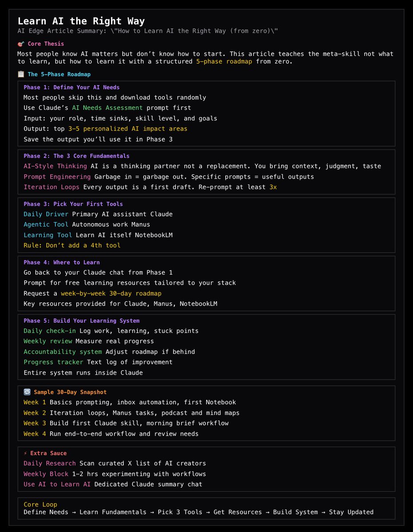Click the line 'Input: your role, time sinks...'
Screen dimensions: 413x532
point(120,118)
